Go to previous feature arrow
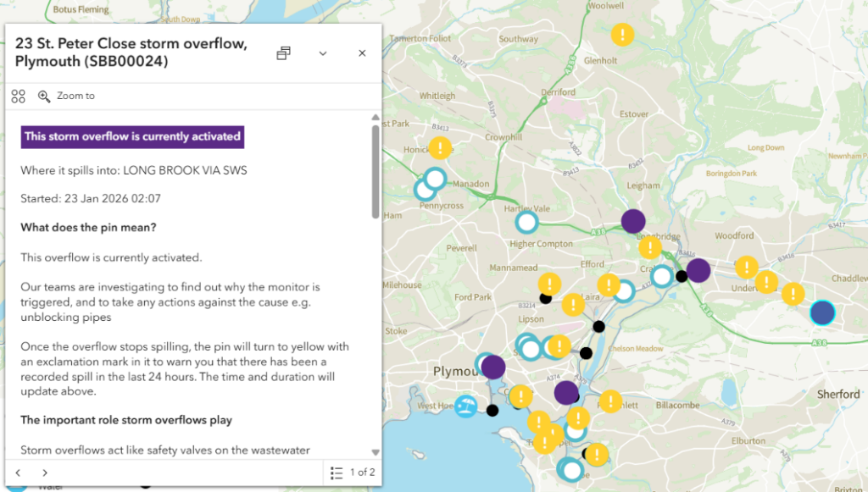Image resolution: width=868 pixels, height=492 pixels. click(x=19, y=473)
